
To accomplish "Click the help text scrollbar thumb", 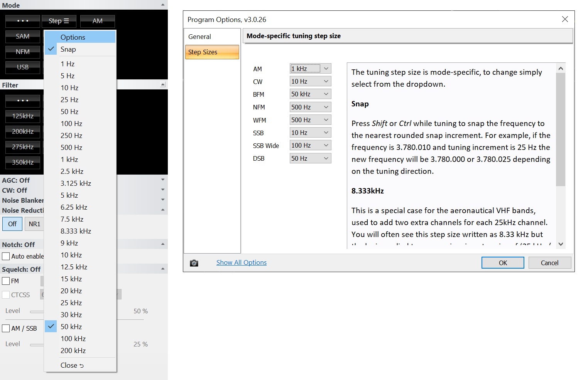I will tap(561, 129).
